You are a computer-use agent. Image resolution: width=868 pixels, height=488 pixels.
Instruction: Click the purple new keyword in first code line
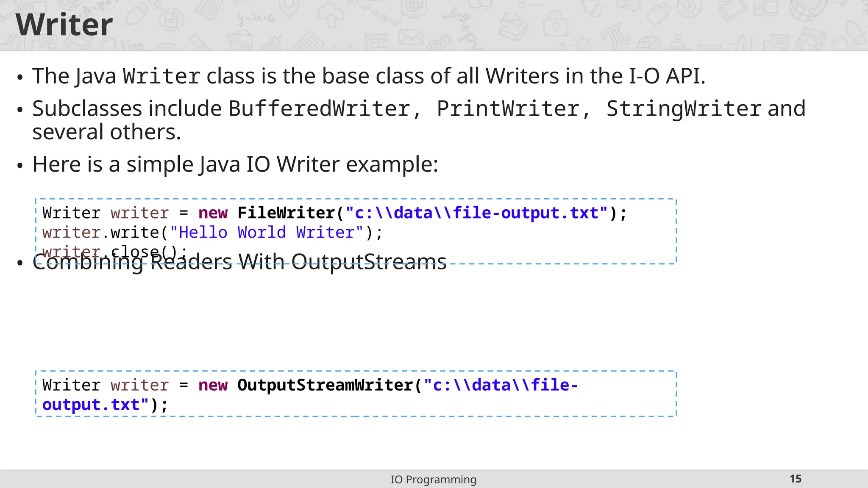click(x=213, y=213)
